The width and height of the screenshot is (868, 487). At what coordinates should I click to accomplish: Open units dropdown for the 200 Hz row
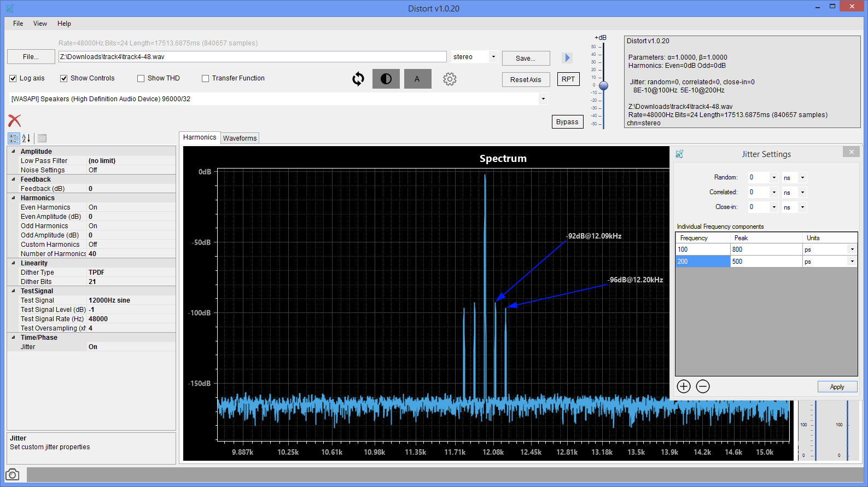pos(852,262)
